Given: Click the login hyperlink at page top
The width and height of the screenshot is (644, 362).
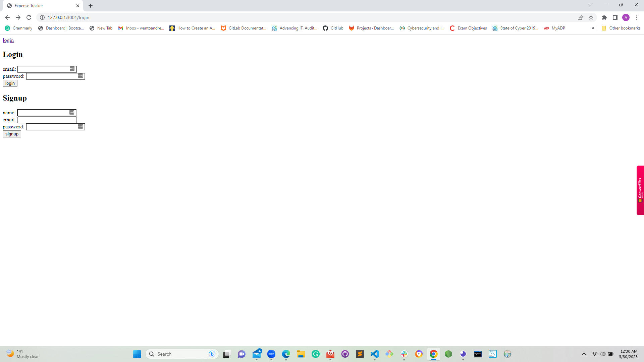Looking at the screenshot, I should tap(8, 40).
